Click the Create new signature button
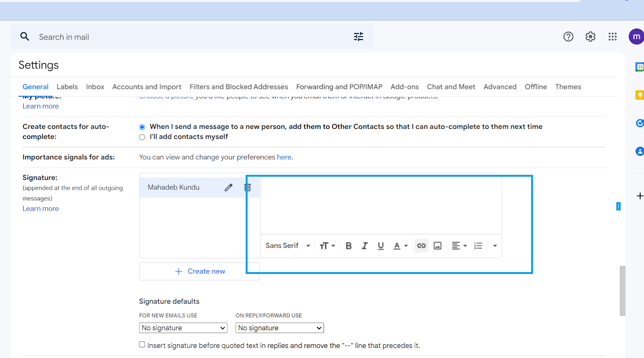The height and width of the screenshot is (358, 644). point(199,272)
